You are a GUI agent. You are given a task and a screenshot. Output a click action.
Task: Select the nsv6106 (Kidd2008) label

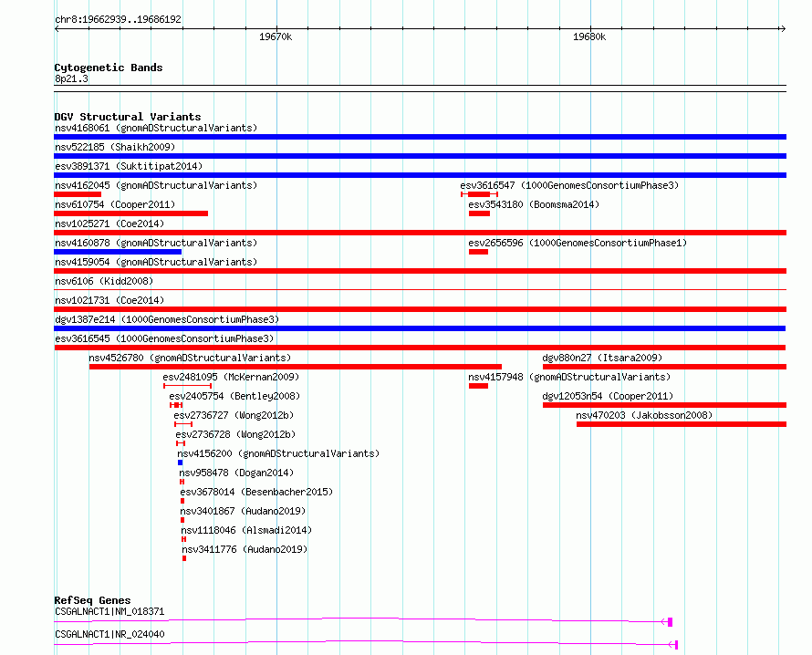click(x=104, y=281)
